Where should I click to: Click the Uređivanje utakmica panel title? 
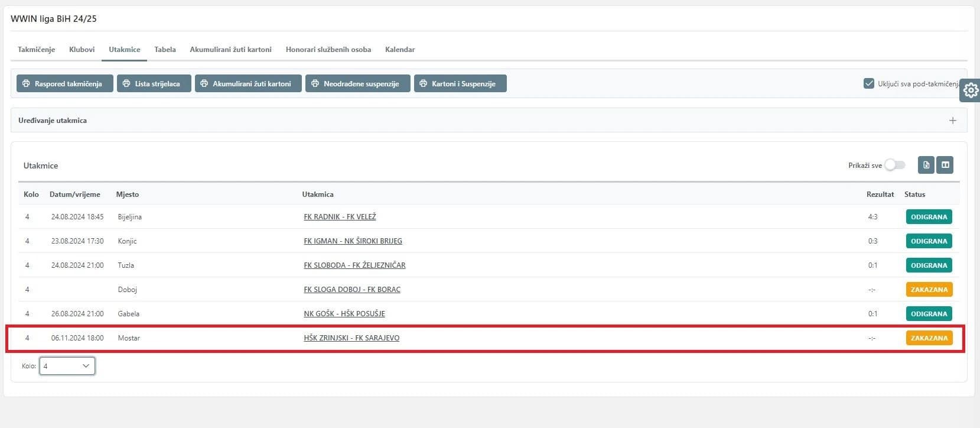coord(53,120)
